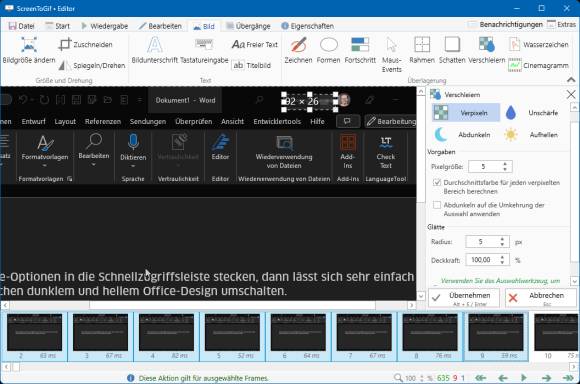Screen dimensions: 580x384
Task: Add a Wasserzeichen watermark
Action: coord(538,45)
